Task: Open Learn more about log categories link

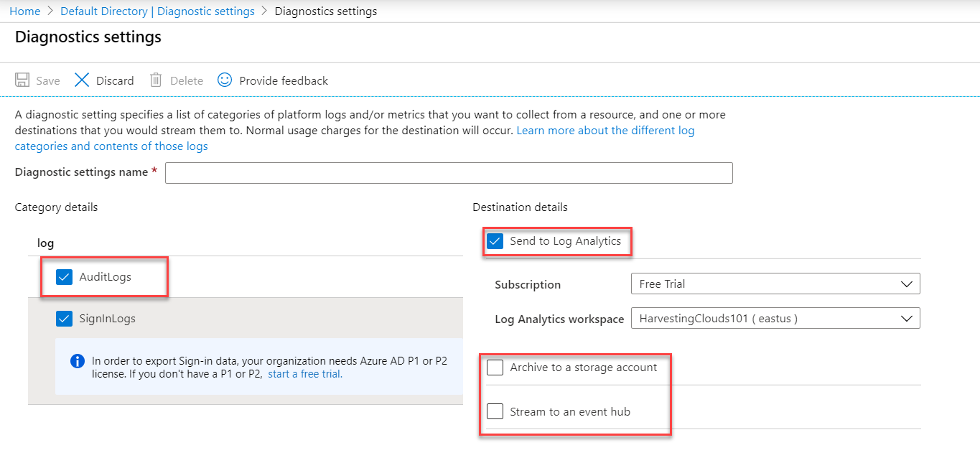Action: click(355, 139)
